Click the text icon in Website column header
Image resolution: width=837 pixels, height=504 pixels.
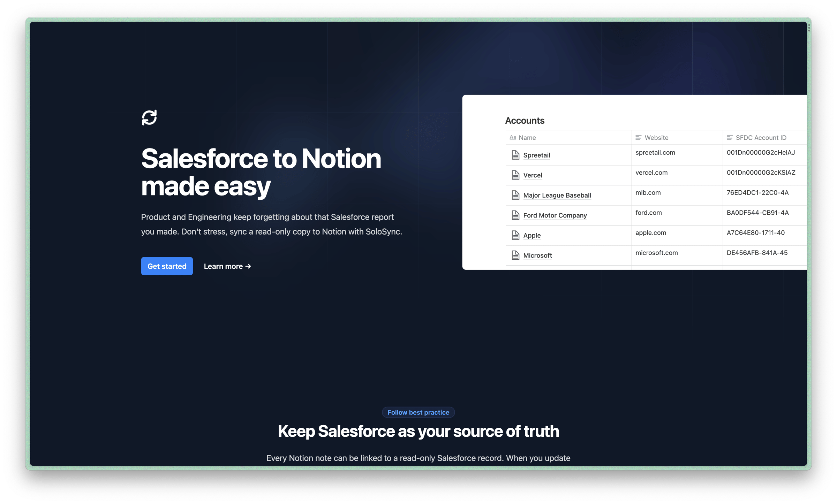pos(638,138)
